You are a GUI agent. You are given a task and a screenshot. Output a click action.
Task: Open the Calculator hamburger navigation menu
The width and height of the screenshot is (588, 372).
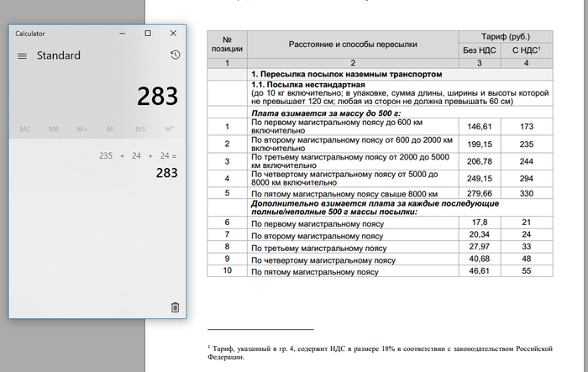click(x=22, y=56)
